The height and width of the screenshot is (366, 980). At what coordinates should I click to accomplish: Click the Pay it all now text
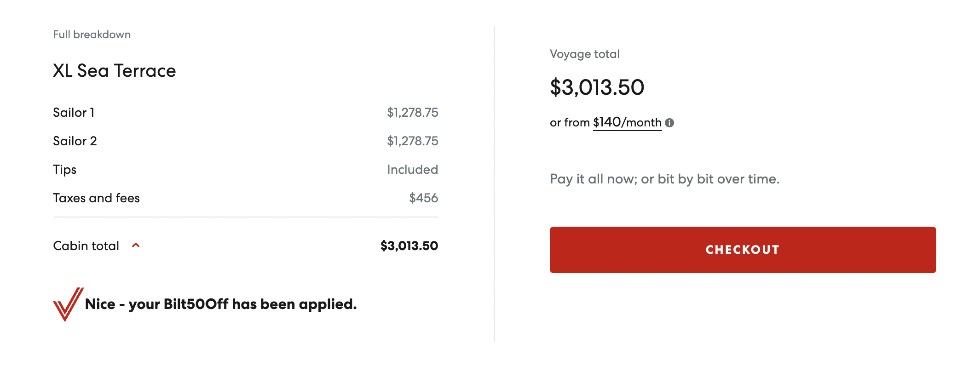pos(664,179)
